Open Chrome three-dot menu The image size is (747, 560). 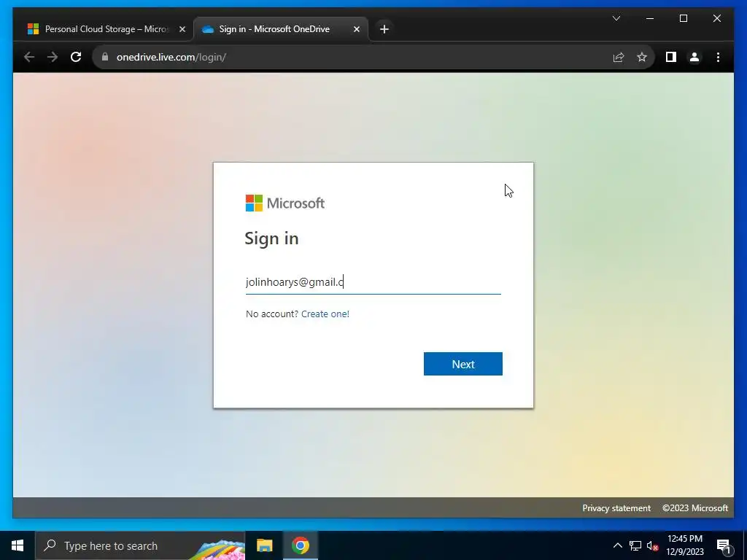tap(718, 57)
